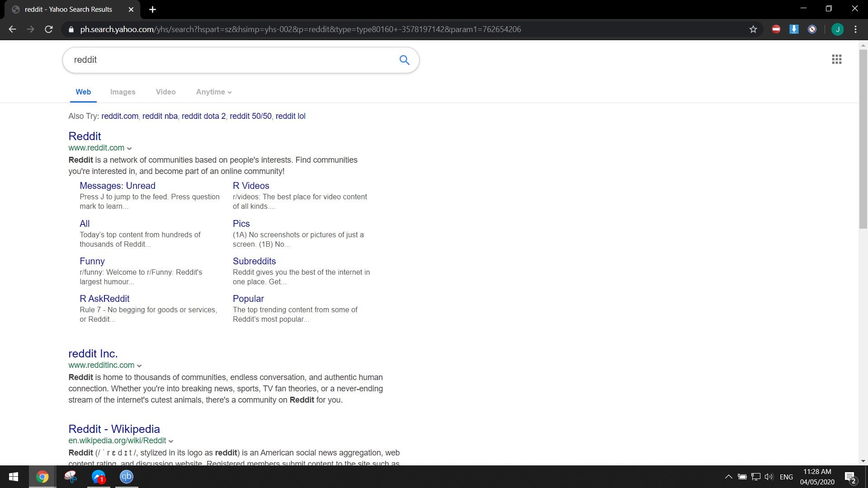Open the Windows Start menu
The height and width of the screenshot is (488, 868).
point(14,477)
